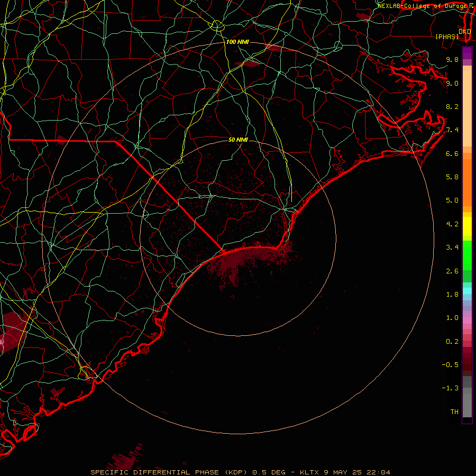
Task: Click the -0.5 legend value
Action: tap(450, 365)
